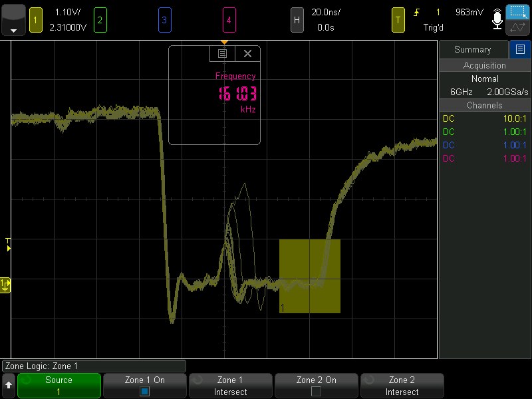Click the Normal acquisition mode text
Viewport: 532px width, 399px height.
coord(485,78)
